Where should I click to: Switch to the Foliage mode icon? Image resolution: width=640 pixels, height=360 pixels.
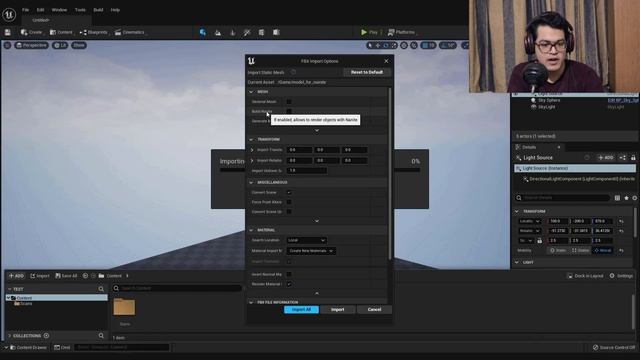tap(233, 32)
